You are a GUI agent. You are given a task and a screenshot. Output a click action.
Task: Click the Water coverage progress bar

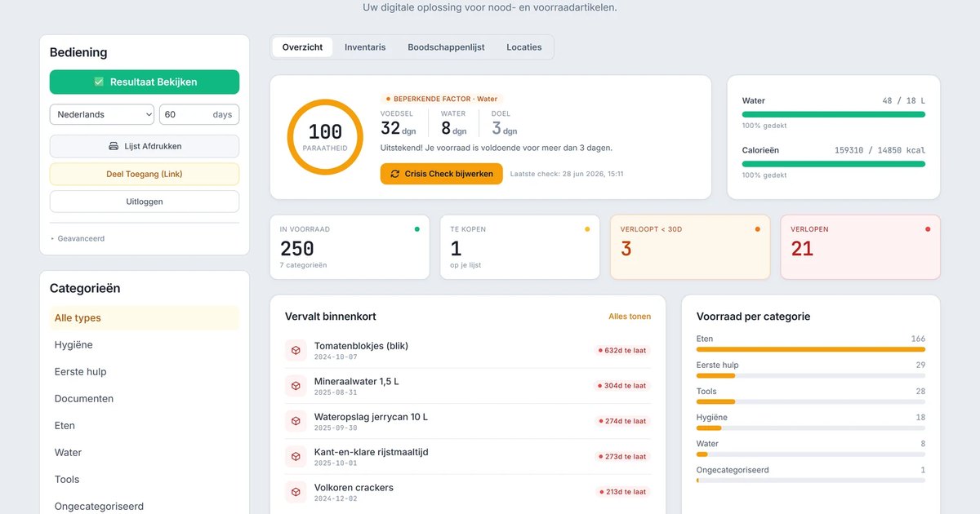(x=834, y=114)
